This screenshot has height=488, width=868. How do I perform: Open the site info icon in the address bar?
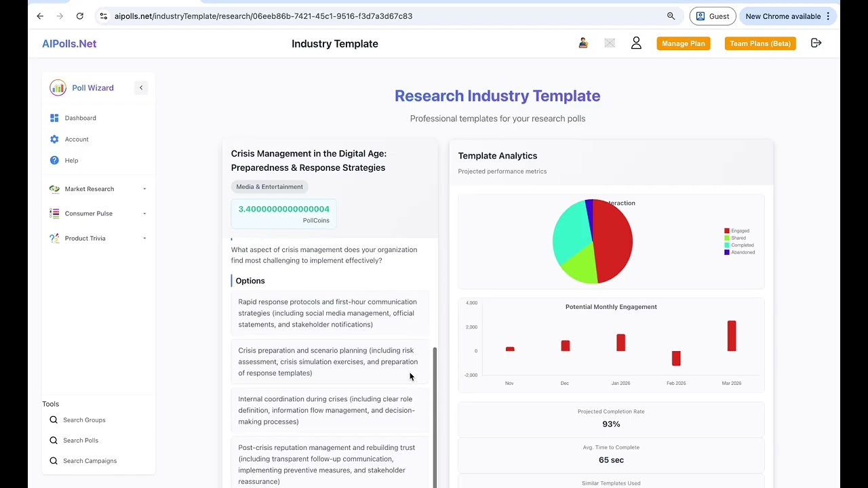tap(103, 16)
